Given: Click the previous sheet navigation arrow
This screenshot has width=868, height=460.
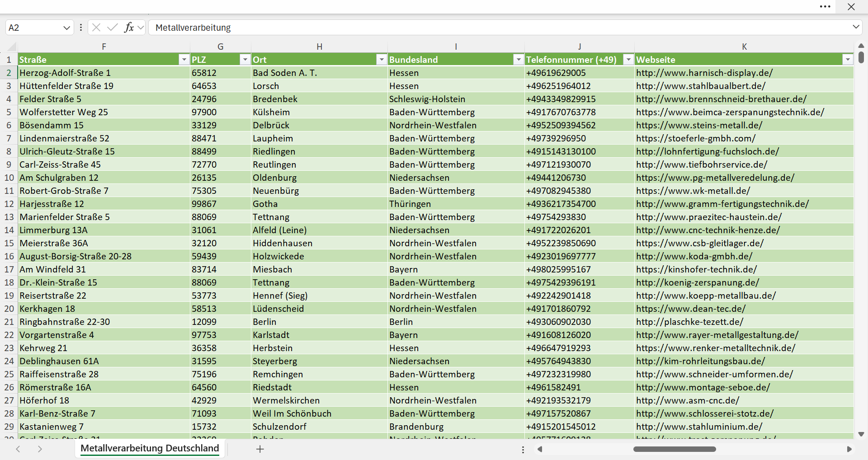Looking at the screenshot, I should click(18, 449).
